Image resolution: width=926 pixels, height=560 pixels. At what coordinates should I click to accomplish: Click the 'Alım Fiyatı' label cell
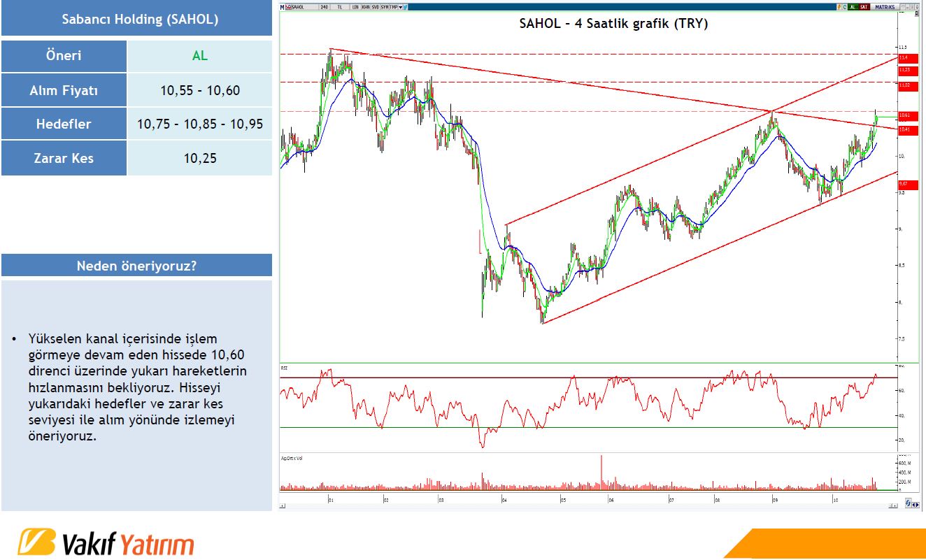tap(64, 90)
